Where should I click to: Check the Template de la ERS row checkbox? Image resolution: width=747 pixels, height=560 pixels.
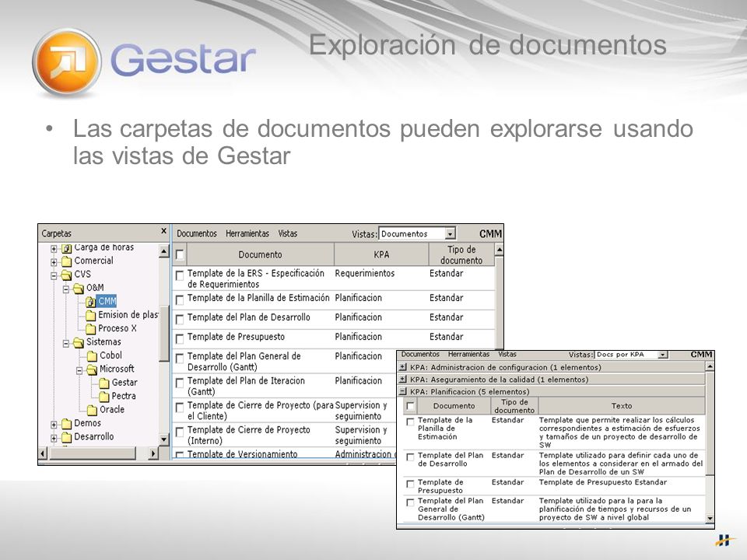pyautogui.click(x=180, y=275)
